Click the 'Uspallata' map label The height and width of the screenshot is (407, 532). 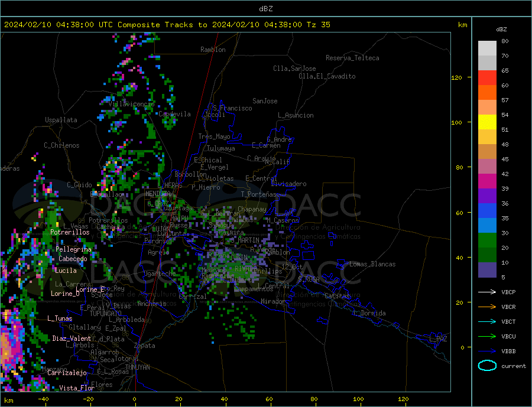click(61, 120)
